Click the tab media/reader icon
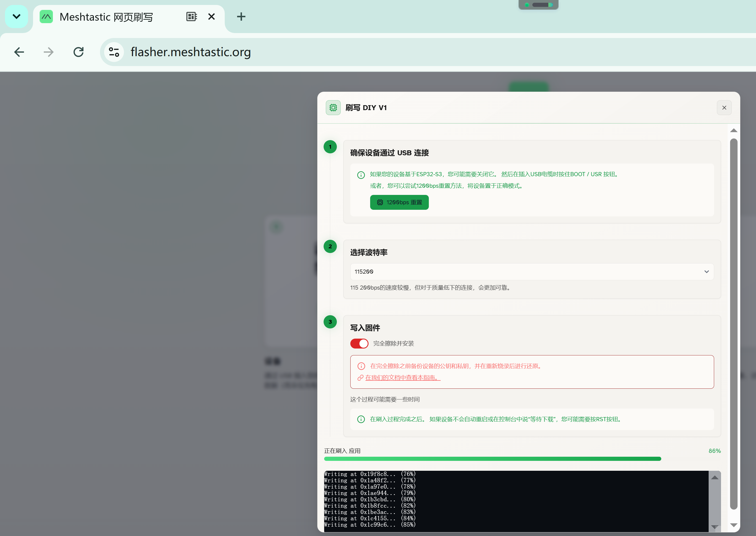Image resolution: width=756 pixels, height=536 pixels. click(191, 17)
